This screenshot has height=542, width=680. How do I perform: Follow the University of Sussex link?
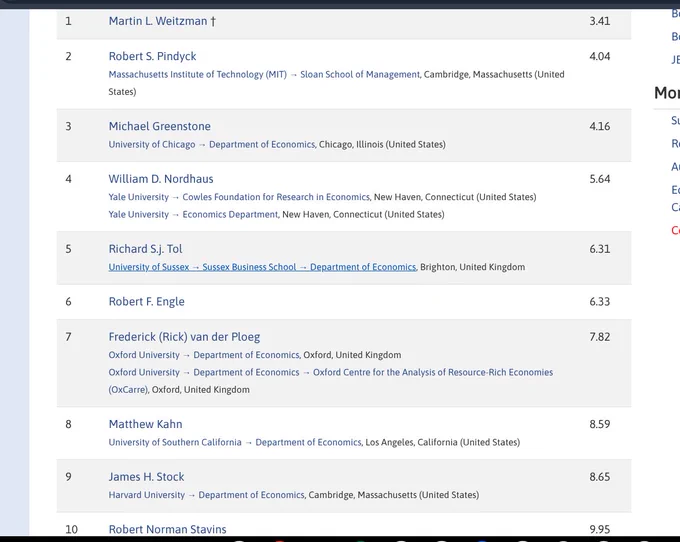(149, 267)
